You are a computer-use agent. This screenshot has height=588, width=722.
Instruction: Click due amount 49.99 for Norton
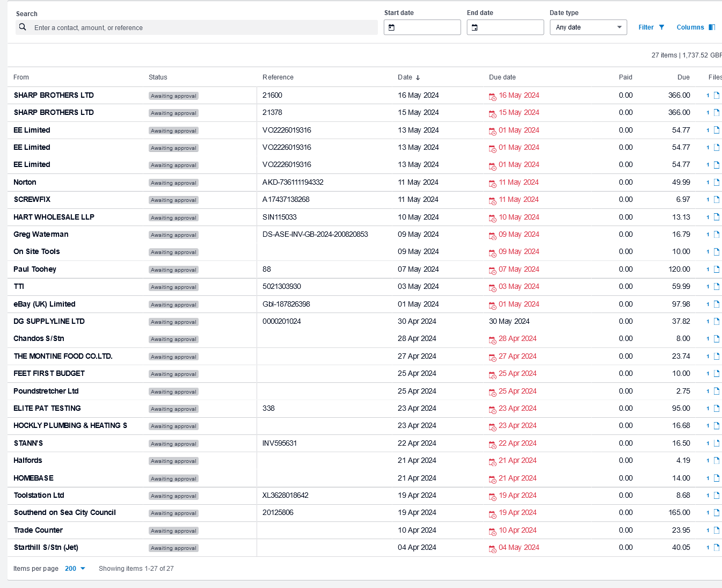coord(681,182)
